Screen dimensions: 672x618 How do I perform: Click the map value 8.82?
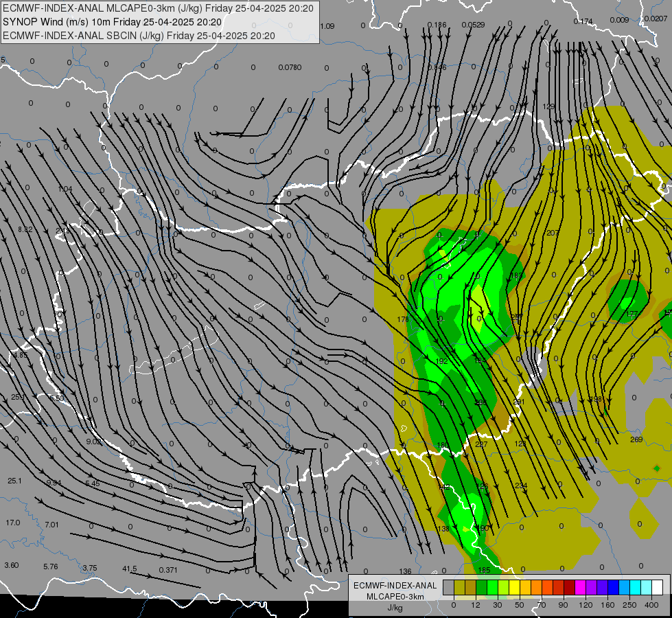point(25,229)
